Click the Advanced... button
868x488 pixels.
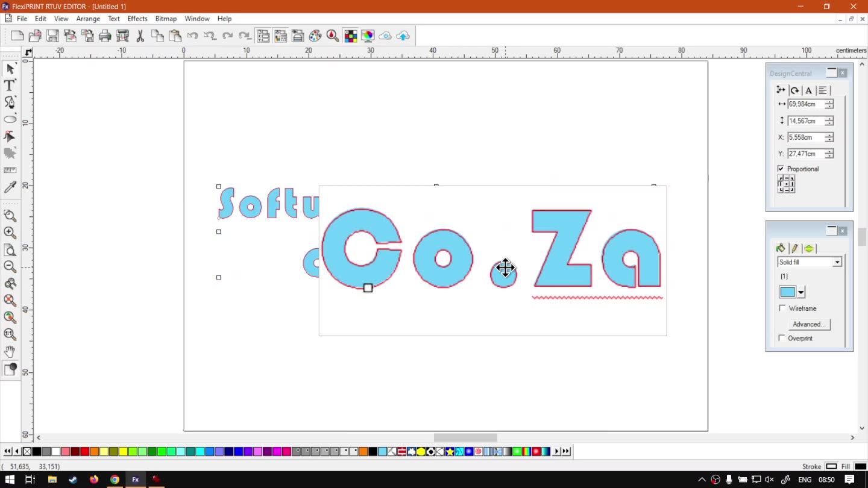click(x=809, y=324)
